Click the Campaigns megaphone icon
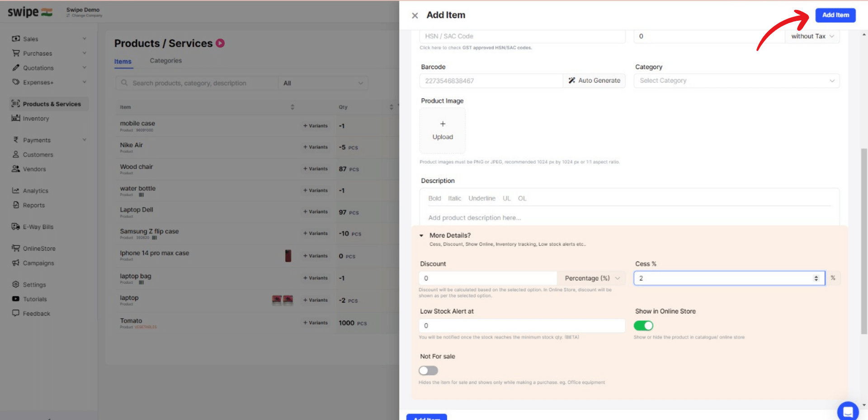The height and width of the screenshot is (420, 868). pyautogui.click(x=16, y=263)
